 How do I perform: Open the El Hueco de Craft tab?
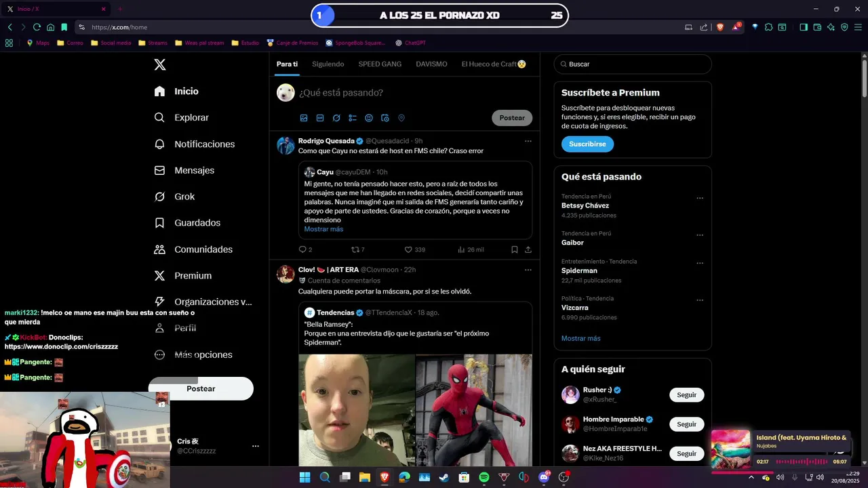[494, 64]
